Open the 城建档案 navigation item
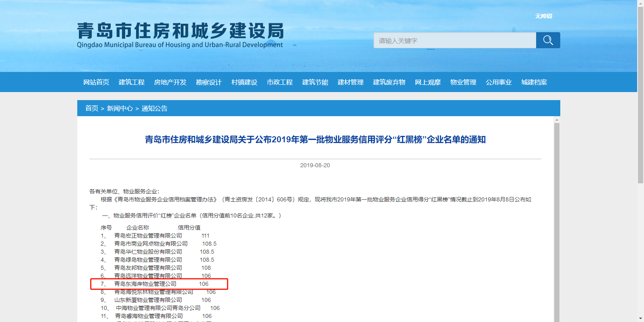Image resolution: width=644 pixels, height=322 pixels. coord(534,82)
